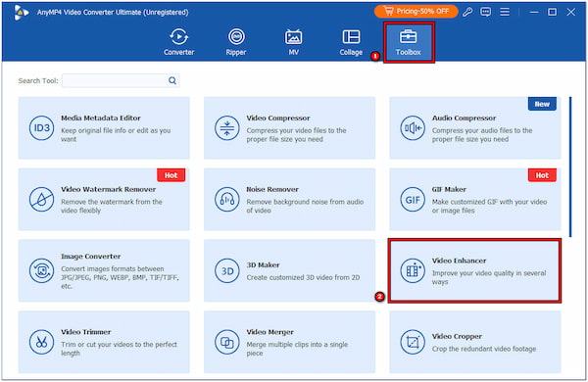This screenshot has width=588, height=382.
Task: Open the Converter tab
Action: pos(179,42)
